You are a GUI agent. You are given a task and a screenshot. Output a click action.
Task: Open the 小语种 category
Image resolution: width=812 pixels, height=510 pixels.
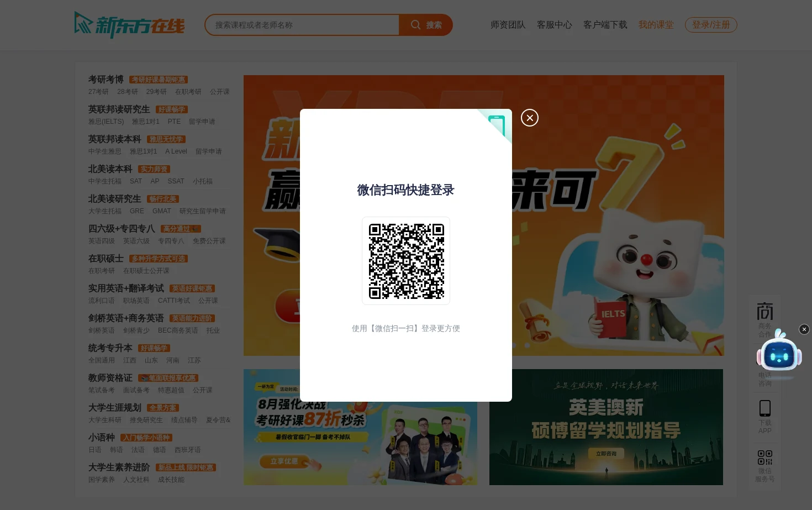(x=102, y=438)
